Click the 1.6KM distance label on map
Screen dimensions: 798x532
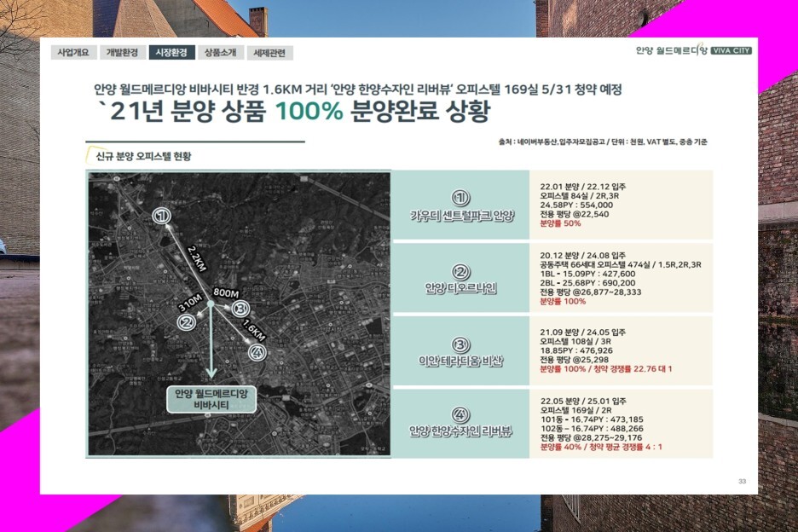pyautogui.click(x=254, y=330)
